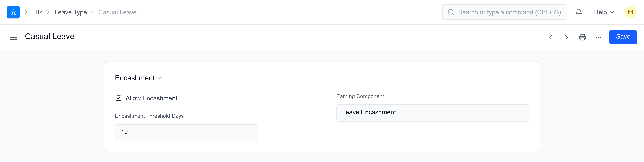Screen dimensions: 644x162
Task: Click the Casual Leave breadcrumb item
Action: pos(117,12)
